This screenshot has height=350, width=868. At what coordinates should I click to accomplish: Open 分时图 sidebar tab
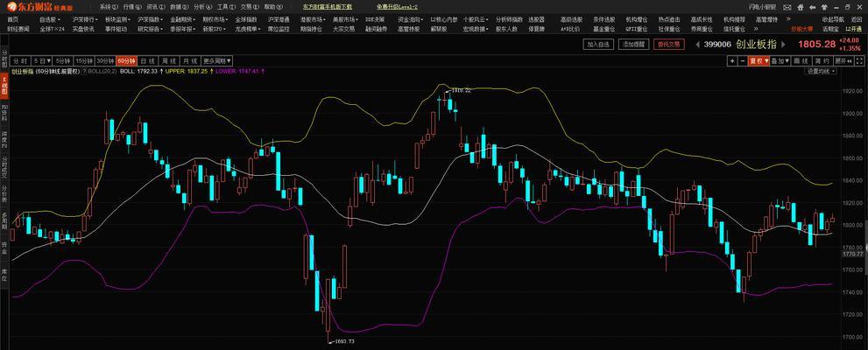4,59
